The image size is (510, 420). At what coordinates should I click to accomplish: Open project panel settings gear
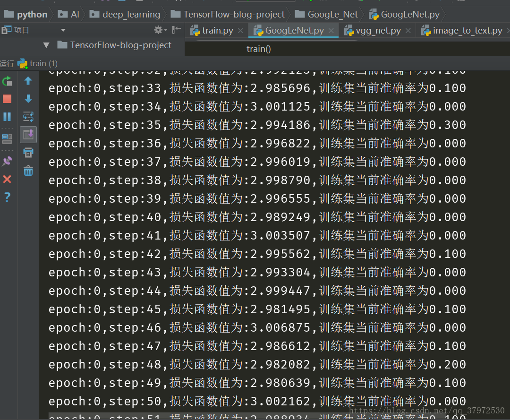(160, 30)
